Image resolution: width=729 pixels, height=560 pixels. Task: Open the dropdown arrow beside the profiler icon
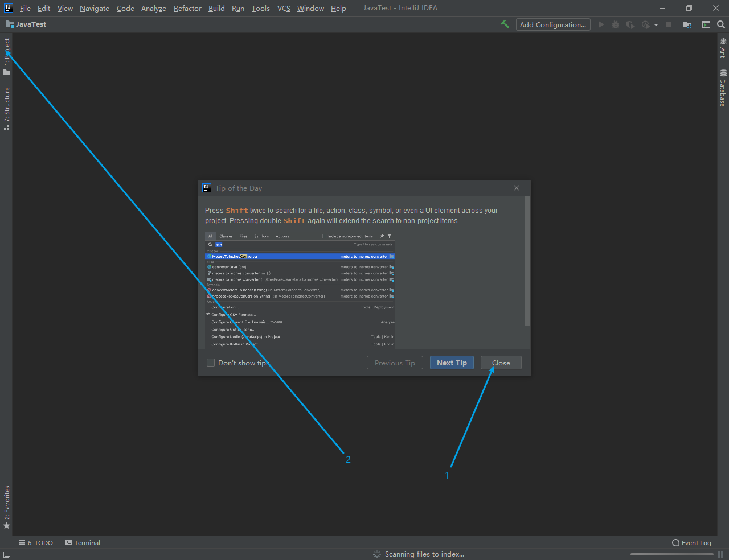coord(656,25)
